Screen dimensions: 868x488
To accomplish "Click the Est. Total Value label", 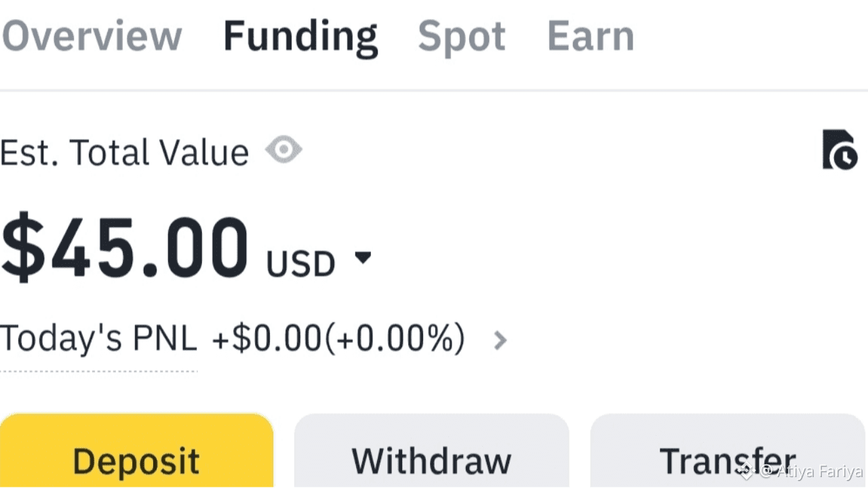I will [124, 152].
